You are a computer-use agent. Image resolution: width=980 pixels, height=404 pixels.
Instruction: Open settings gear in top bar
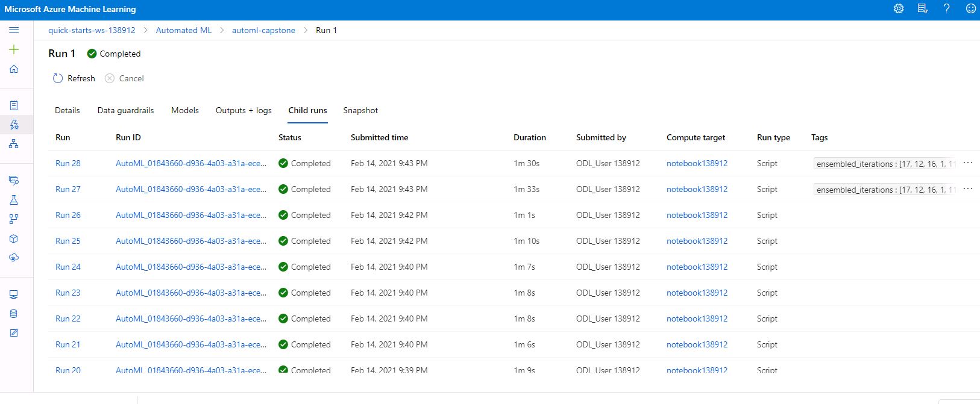click(899, 8)
